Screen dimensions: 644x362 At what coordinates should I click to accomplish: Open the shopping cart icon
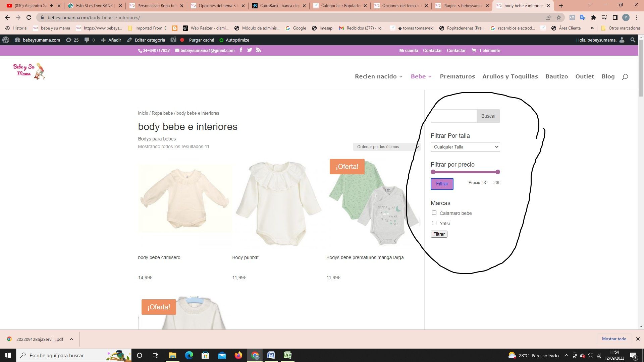[x=474, y=50]
